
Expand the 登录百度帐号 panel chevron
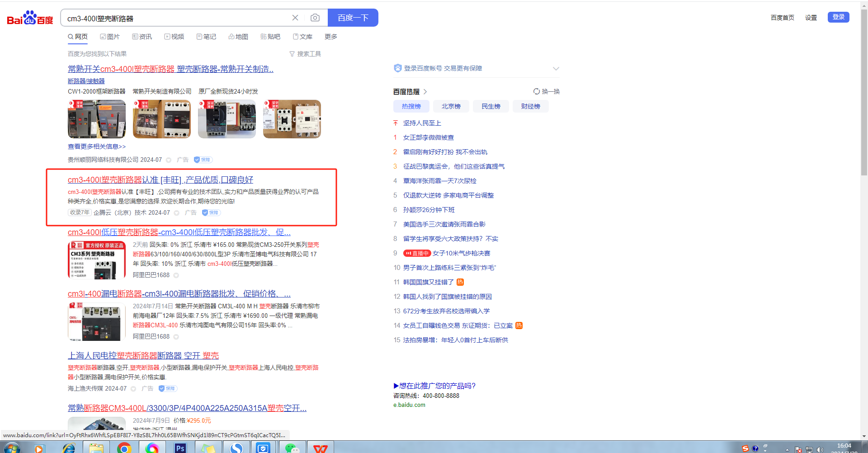tap(556, 69)
